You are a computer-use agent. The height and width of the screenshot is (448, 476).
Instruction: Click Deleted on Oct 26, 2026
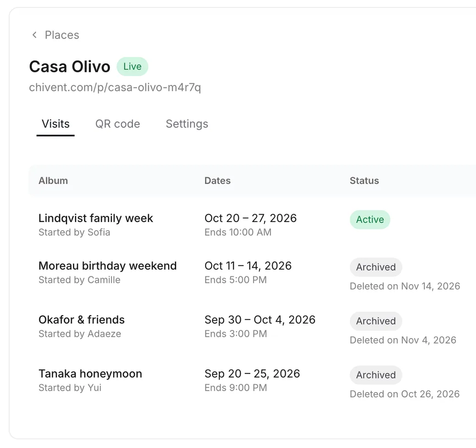405,394
